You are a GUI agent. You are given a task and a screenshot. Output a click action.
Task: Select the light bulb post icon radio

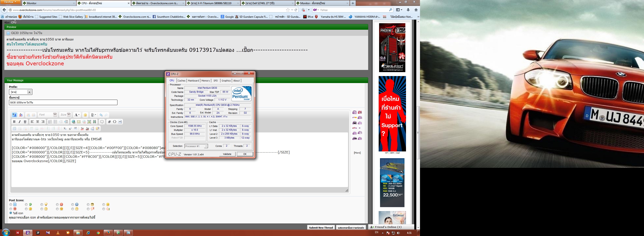point(42,205)
